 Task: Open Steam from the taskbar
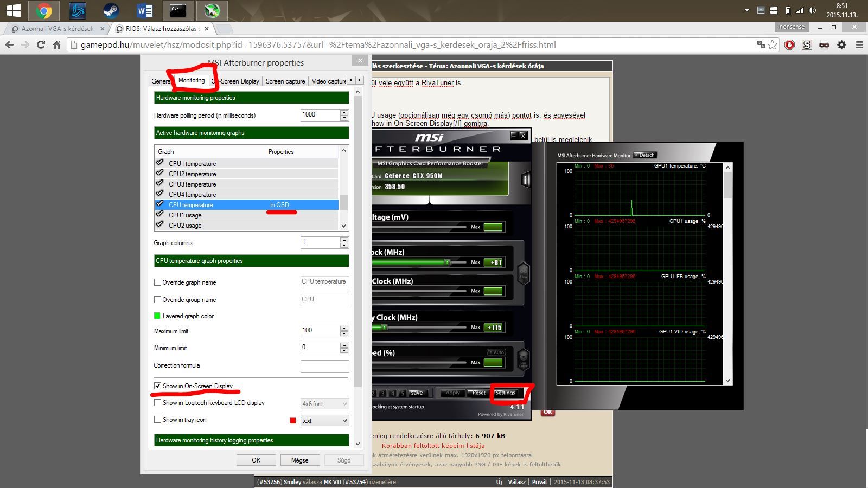[111, 11]
